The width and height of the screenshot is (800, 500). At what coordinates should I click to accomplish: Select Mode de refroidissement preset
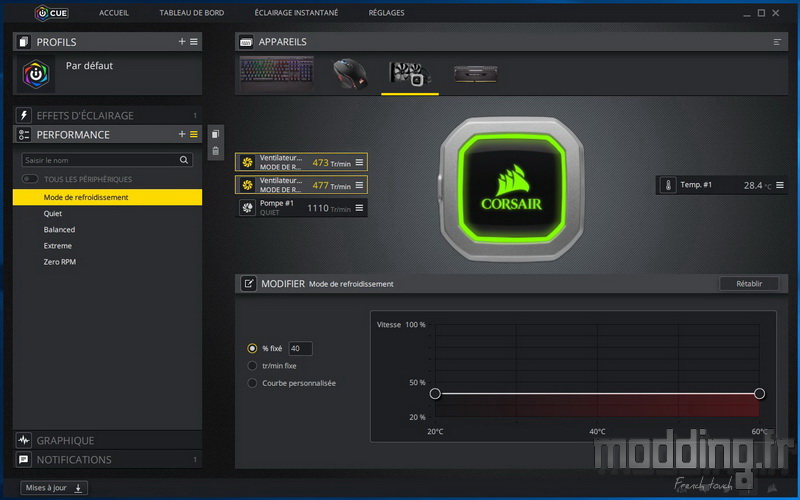pos(107,197)
